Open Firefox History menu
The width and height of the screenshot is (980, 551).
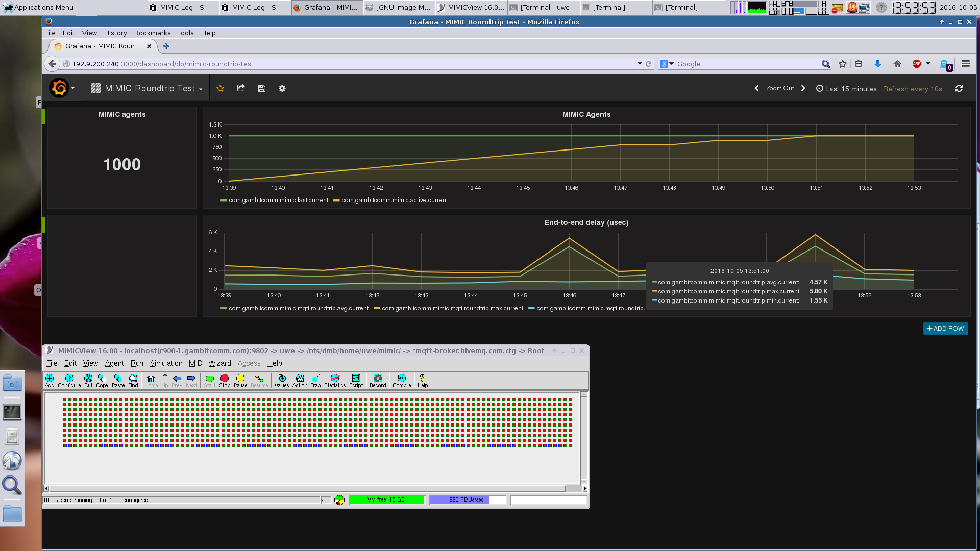click(115, 33)
